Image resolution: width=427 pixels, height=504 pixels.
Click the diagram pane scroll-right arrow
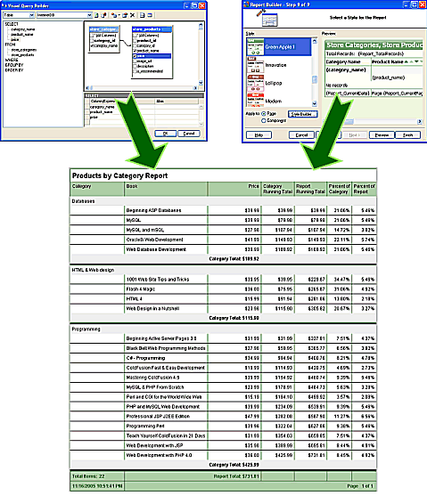[x=195, y=88]
